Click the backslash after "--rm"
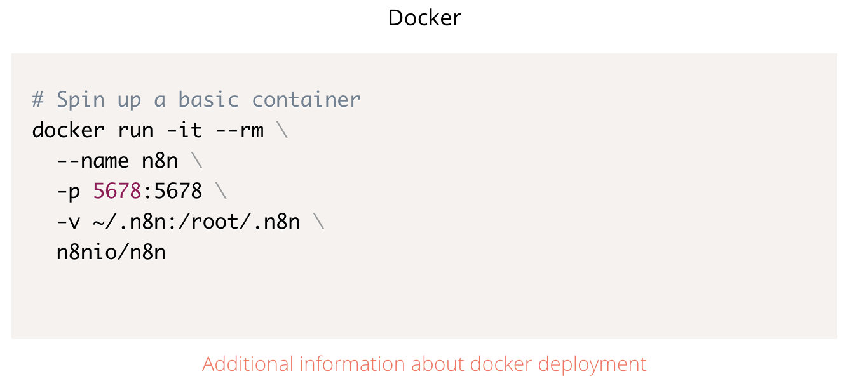 coord(281,130)
